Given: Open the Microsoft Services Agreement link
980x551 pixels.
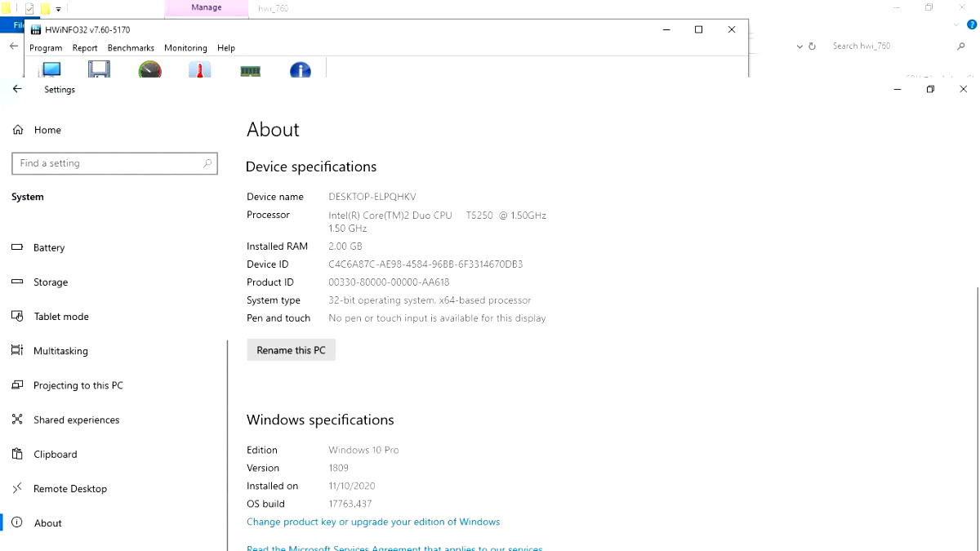Looking at the screenshot, I should [394, 548].
